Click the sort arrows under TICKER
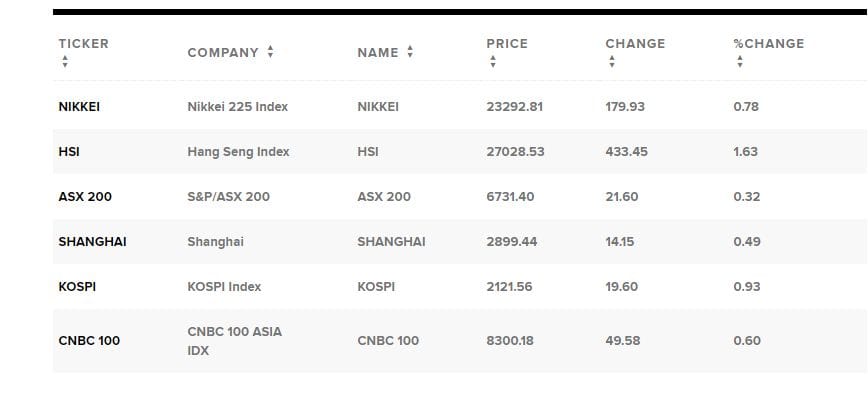This screenshot has width=868, height=393. pos(65,61)
